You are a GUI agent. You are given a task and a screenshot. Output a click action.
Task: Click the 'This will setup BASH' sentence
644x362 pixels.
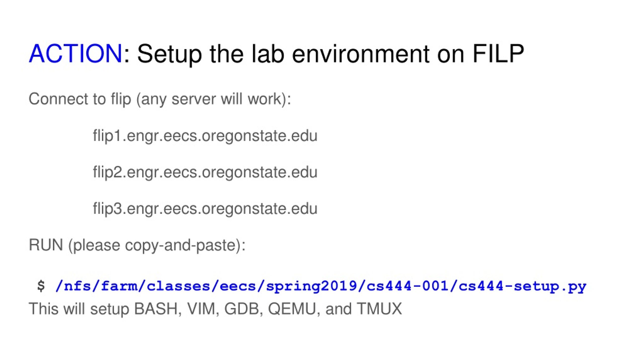pyautogui.click(x=215, y=309)
